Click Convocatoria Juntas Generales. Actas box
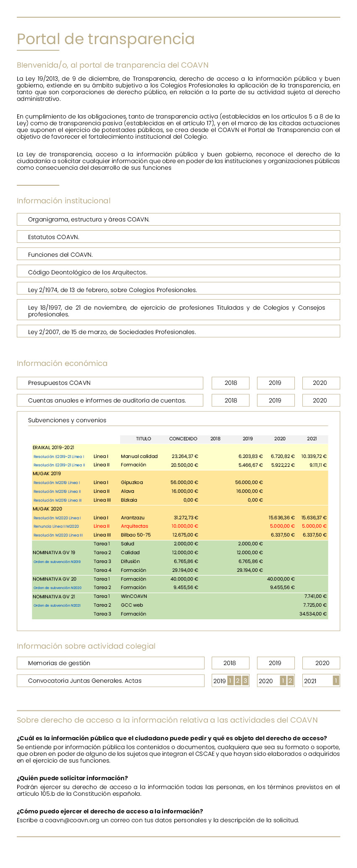Image resolution: width=357 pixels, height=868 pixels. (x=110, y=681)
